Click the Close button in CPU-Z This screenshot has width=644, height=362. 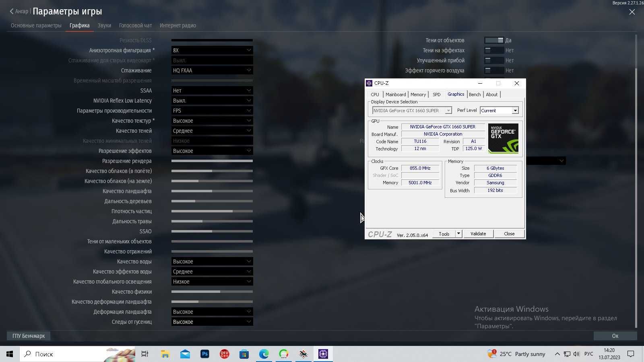509,234
